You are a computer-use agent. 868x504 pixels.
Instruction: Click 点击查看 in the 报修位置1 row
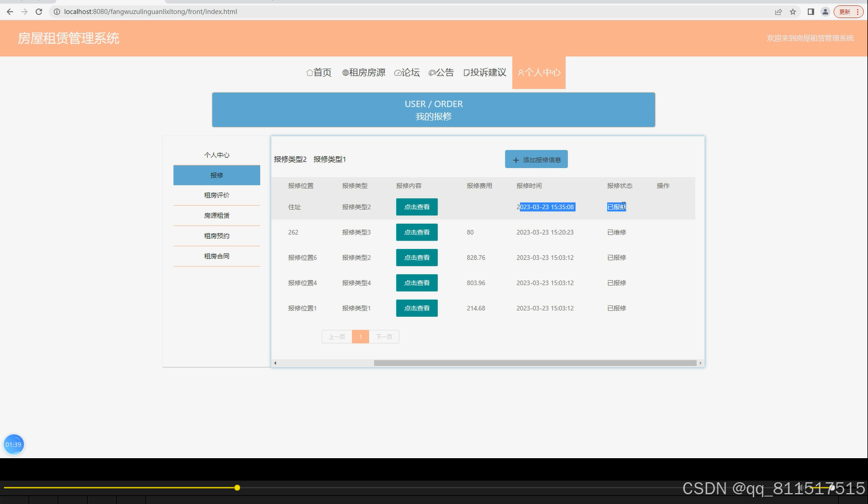(417, 308)
